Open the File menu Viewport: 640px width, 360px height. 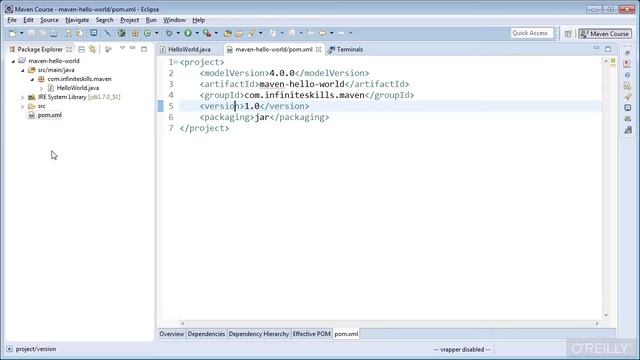point(12,20)
